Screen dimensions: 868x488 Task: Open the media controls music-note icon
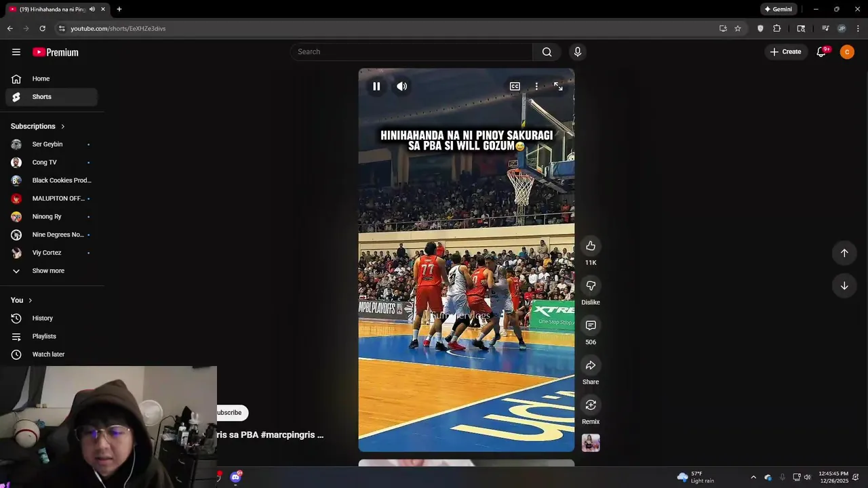click(825, 28)
